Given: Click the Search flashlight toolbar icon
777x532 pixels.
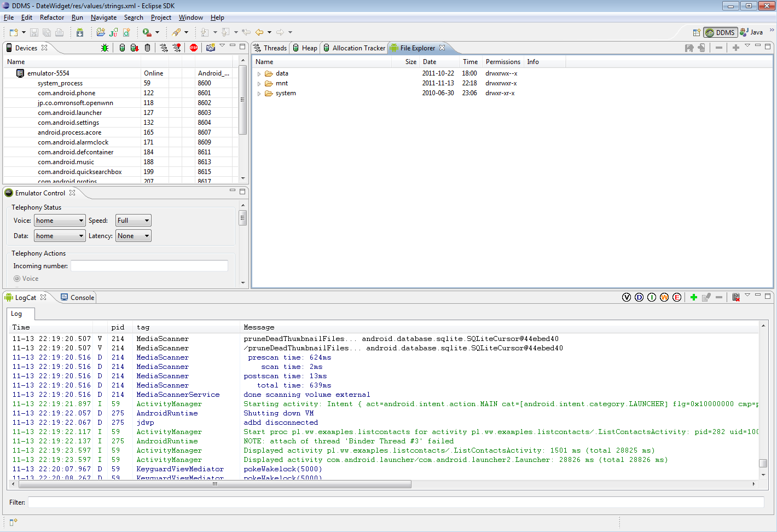Looking at the screenshot, I should point(176,32).
